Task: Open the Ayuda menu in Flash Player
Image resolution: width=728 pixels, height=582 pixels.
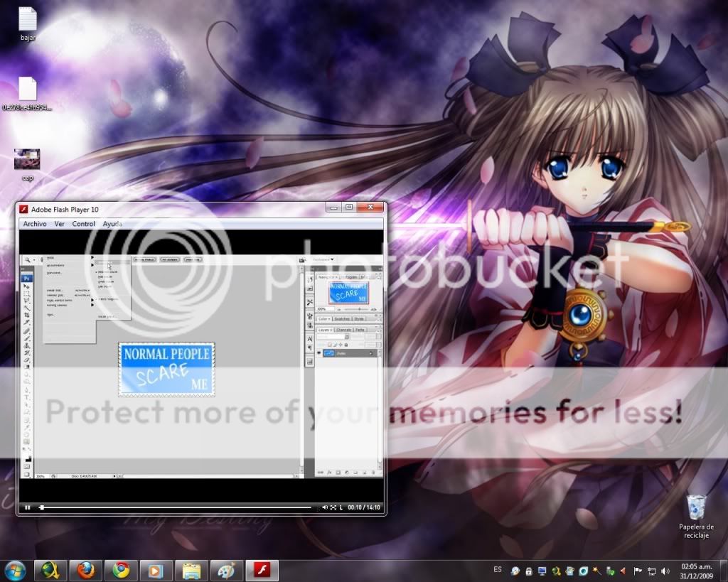Action: (112, 224)
